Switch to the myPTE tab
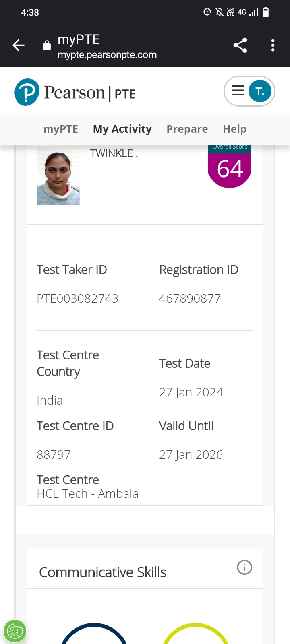 61,129
